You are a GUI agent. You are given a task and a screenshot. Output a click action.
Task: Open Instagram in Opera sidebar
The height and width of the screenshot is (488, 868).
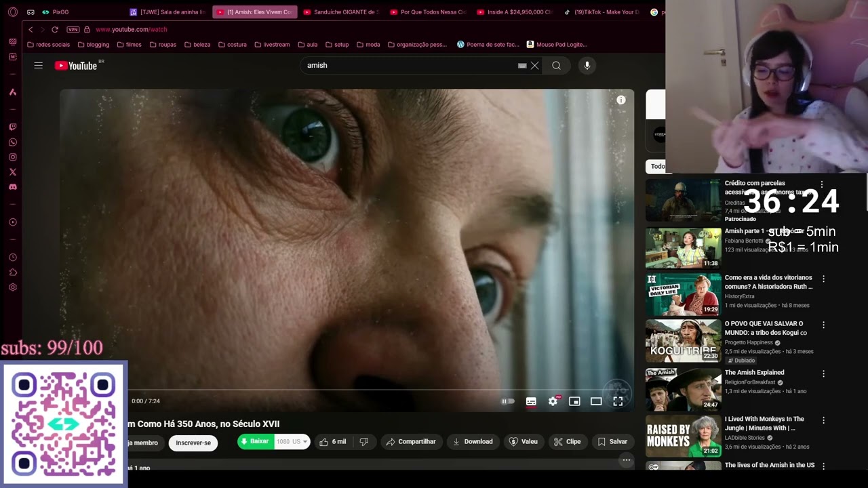(x=12, y=157)
